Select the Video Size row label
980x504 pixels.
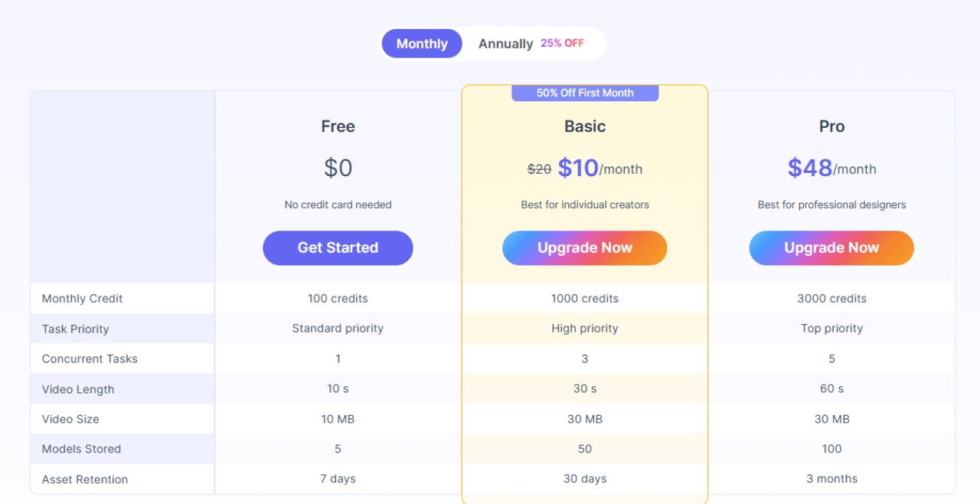[x=70, y=419]
